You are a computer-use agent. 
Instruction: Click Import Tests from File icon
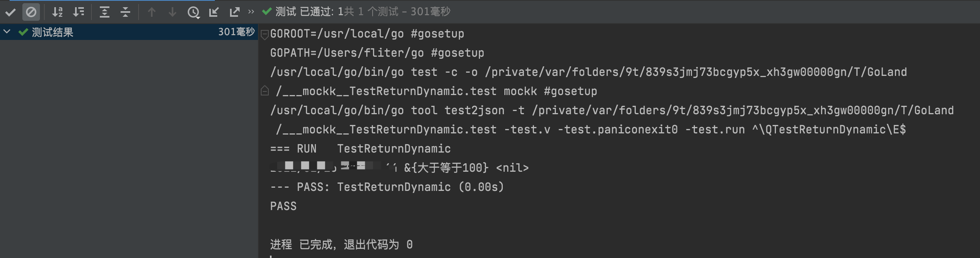point(214,12)
